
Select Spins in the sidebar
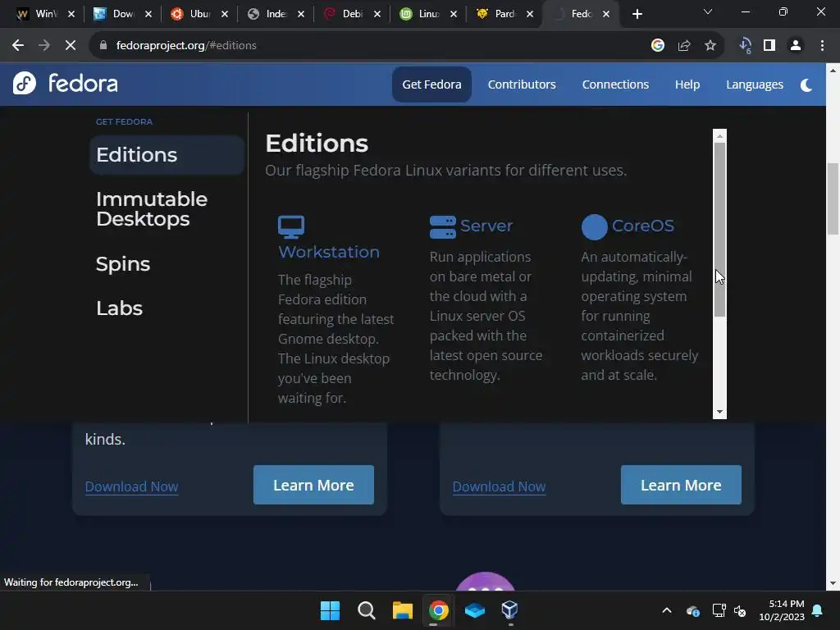pos(123,264)
